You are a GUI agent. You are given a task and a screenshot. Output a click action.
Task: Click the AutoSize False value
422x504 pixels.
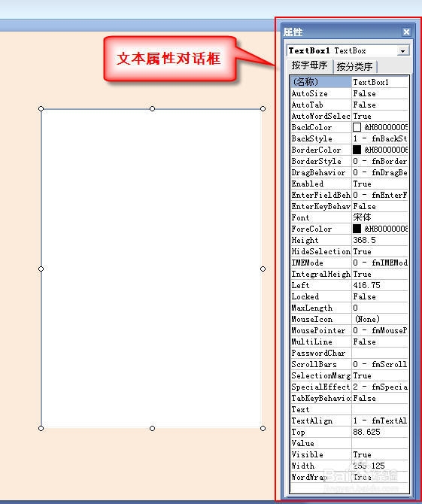coord(364,93)
